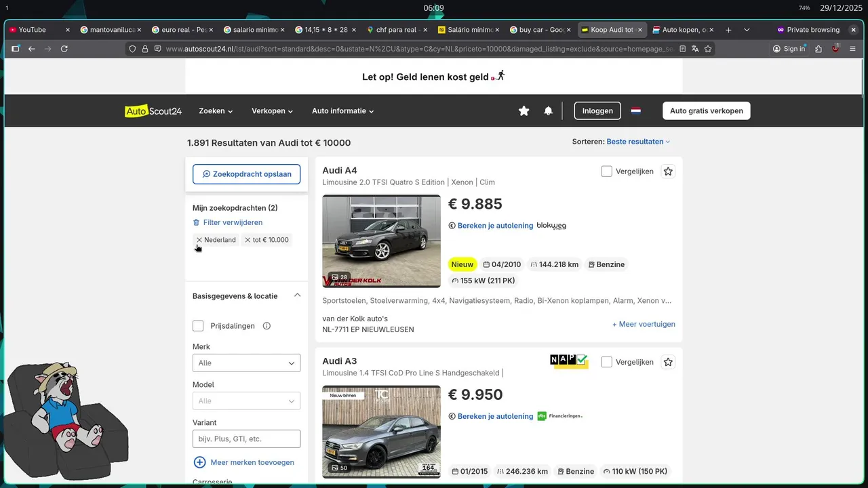Click Auto gratis verkopen button
The height and width of the screenshot is (488, 868).
point(707,110)
